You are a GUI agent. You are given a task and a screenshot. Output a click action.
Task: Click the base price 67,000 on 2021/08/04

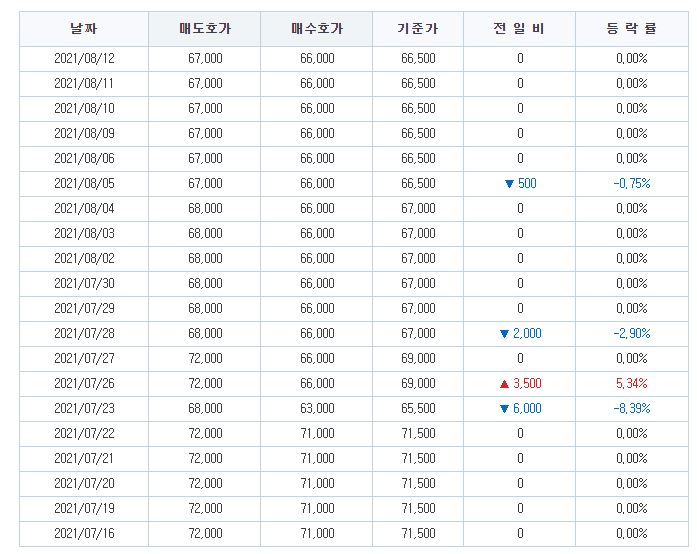(x=418, y=208)
